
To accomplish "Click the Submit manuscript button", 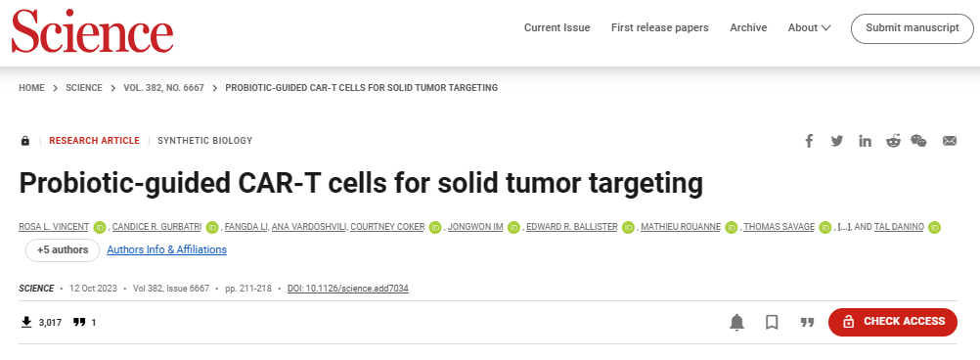I will [913, 28].
